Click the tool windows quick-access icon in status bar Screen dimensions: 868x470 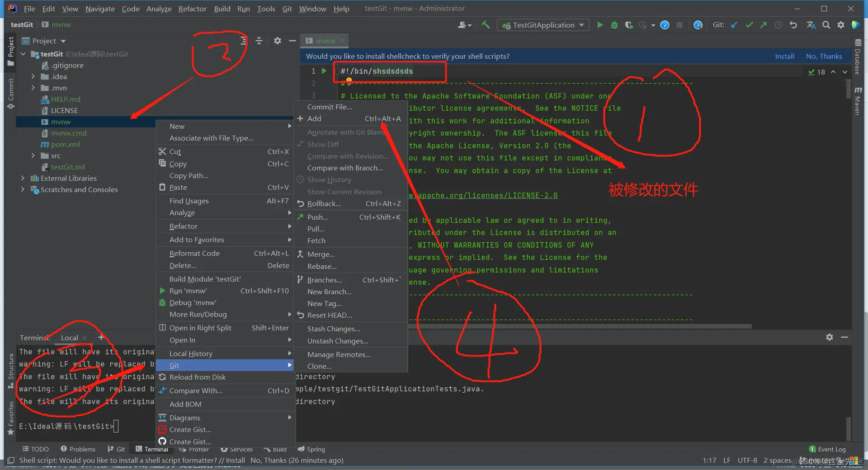click(11, 461)
